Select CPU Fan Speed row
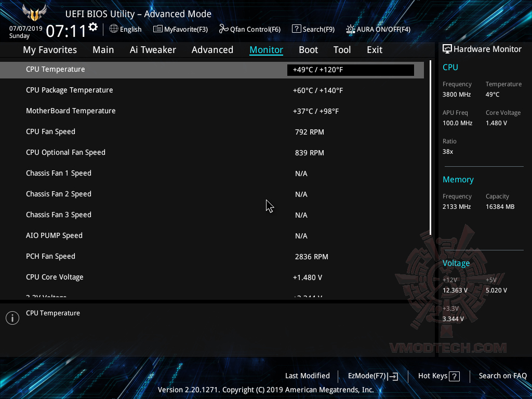This screenshot has height=399, width=532. click(212, 131)
